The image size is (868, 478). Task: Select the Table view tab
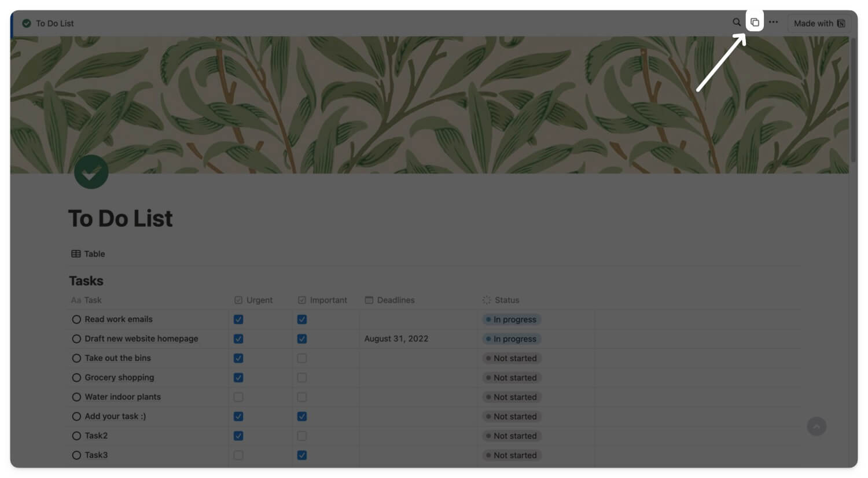click(x=88, y=254)
